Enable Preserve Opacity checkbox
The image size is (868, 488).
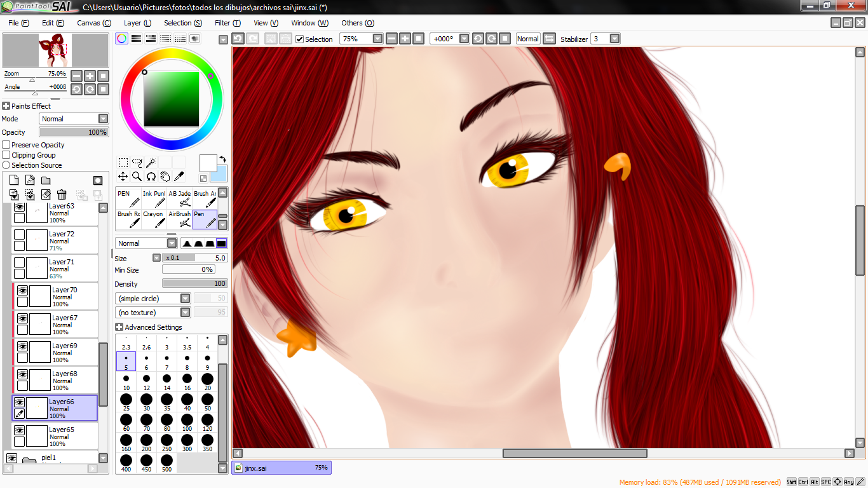click(6, 145)
